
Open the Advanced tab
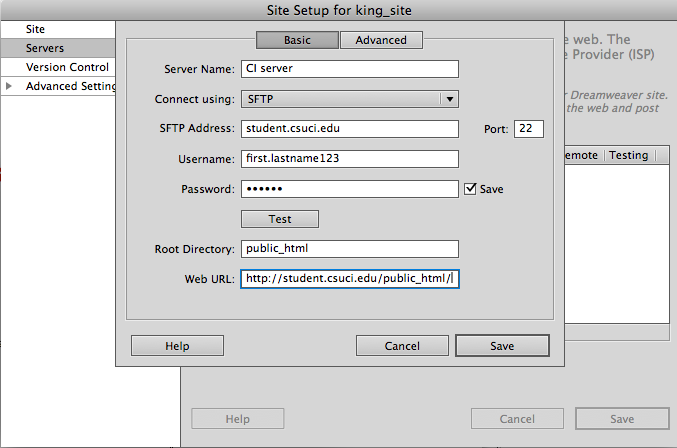381,40
